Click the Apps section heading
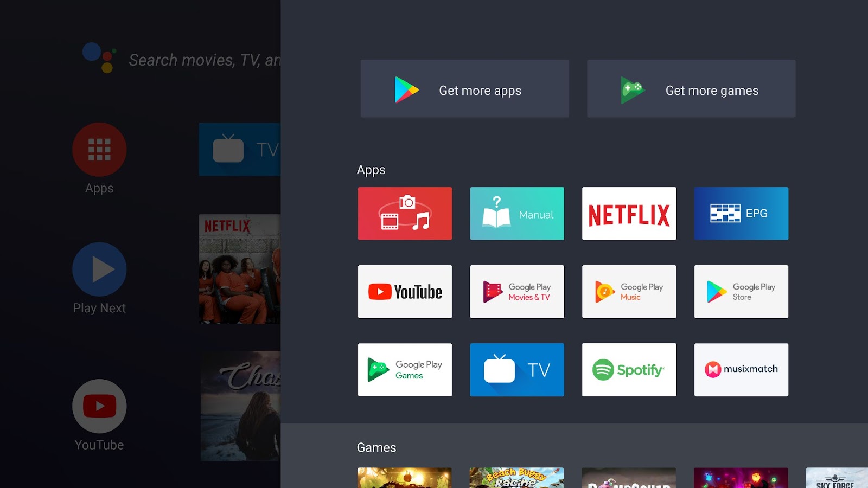 point(371,170)
